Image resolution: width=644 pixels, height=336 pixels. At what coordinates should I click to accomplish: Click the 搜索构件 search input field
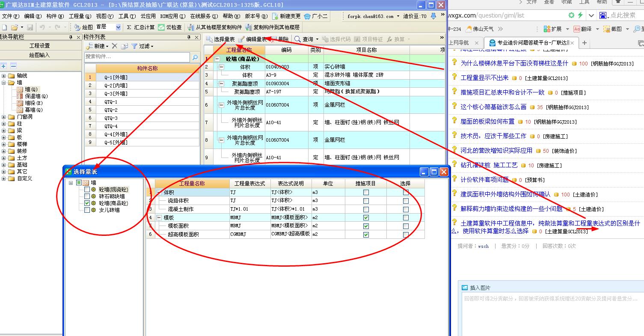(x=137, y=57)
